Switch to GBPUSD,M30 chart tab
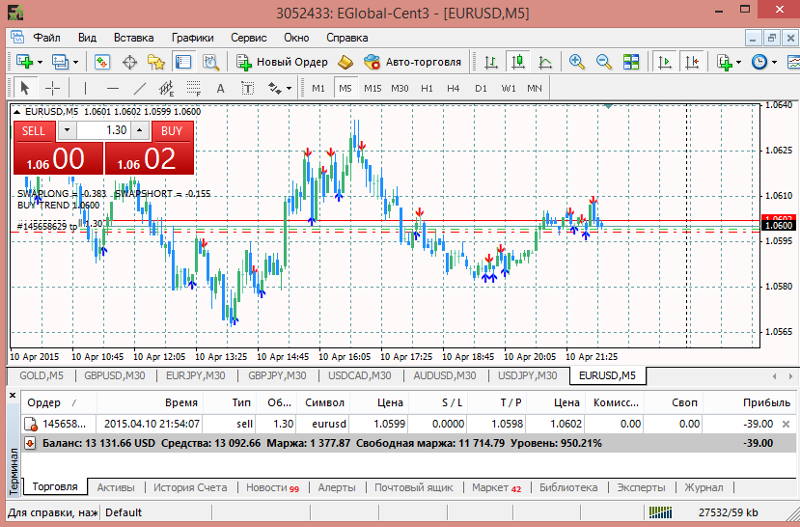 coord(114,376)
